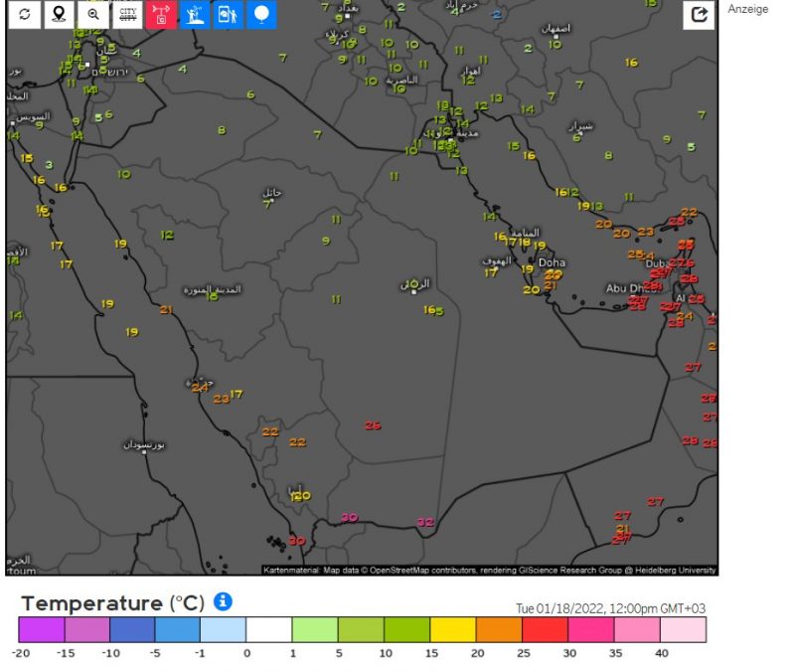This screenshot has width=794, height=672.
Task: Click the Abu Dhabi city label
Action: pos(632,288)
